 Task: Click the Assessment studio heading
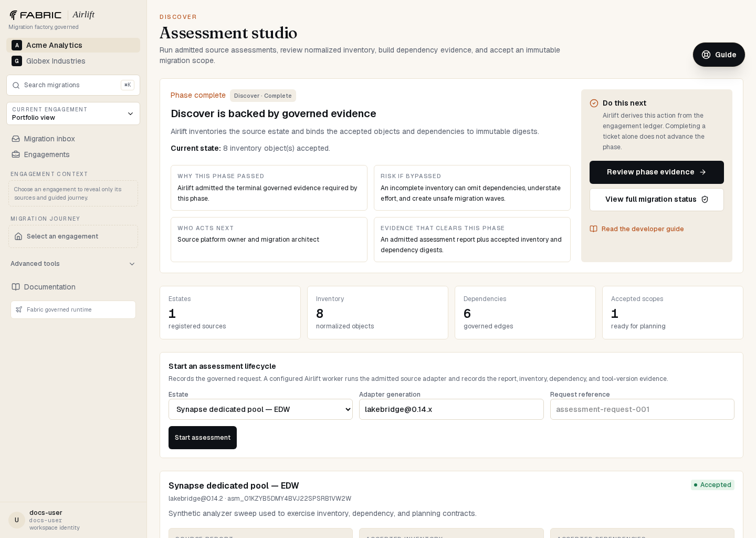pyautogui.click(x=228, y=33)
